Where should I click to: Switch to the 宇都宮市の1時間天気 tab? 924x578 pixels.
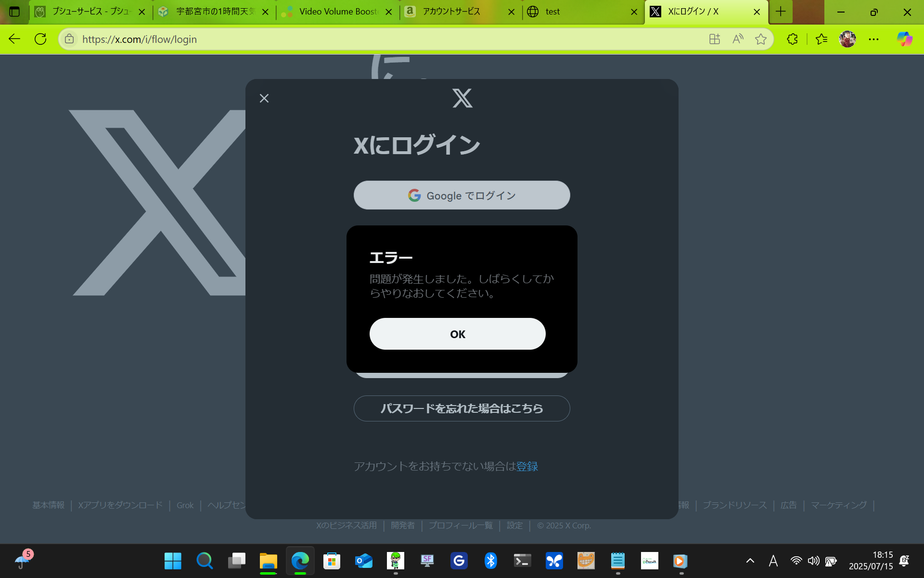coord(214,12)
